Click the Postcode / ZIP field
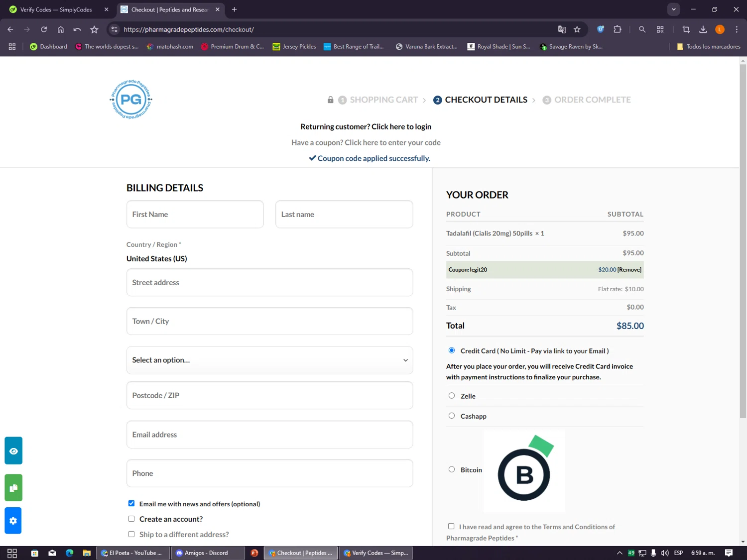The width and height of the screenshot is (747, 560). click(269, 395)
